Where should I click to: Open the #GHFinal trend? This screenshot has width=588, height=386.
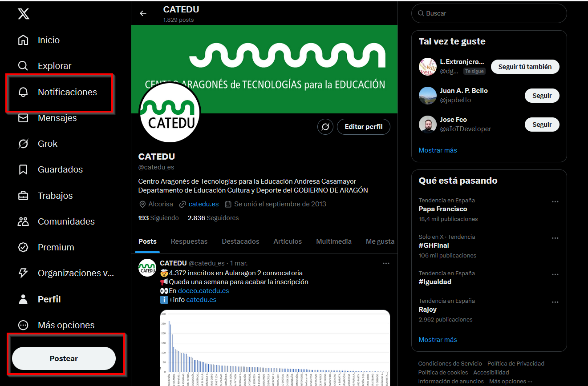point(434,245)
